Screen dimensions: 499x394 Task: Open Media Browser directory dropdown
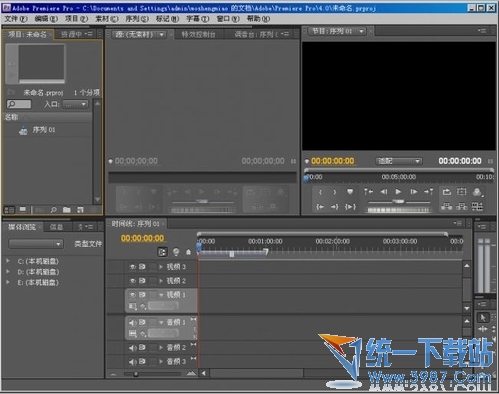pos(36,244)
